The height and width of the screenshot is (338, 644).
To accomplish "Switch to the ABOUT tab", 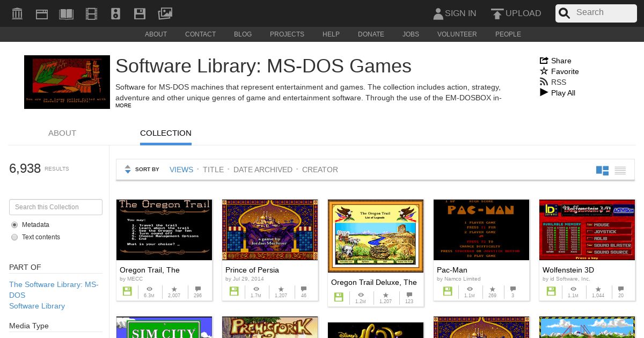I will click(x=62, y=133).
